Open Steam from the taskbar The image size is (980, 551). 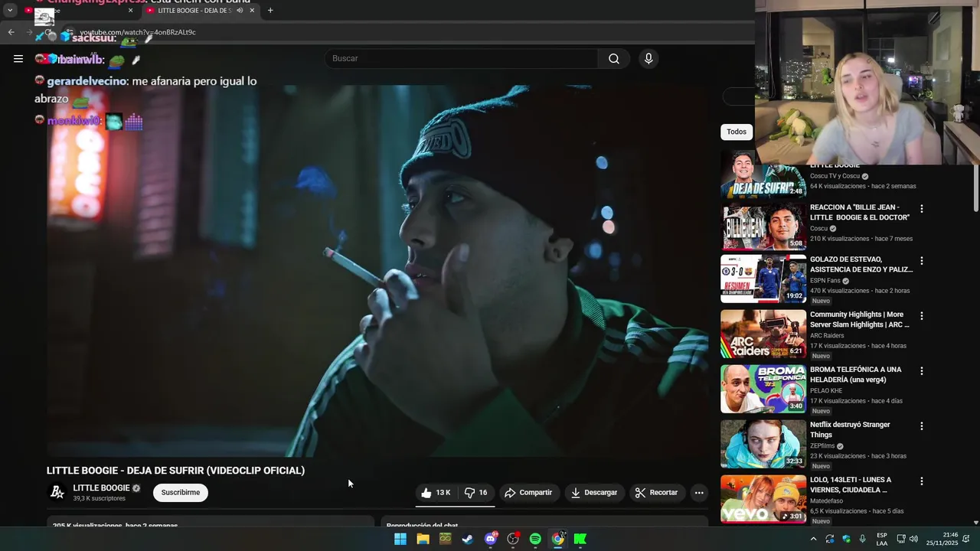(x=468, y=539)
